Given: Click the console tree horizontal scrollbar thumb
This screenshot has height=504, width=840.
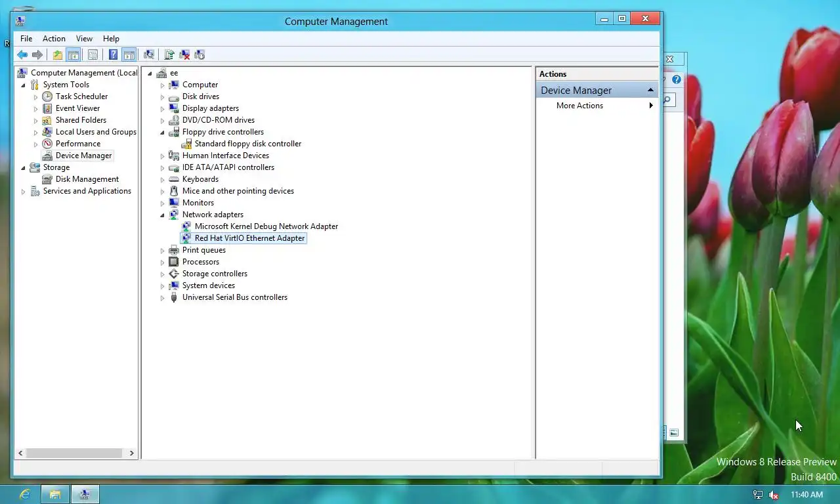Looking at the screenshot, I should pyautogui.click(x=74, y=453).
